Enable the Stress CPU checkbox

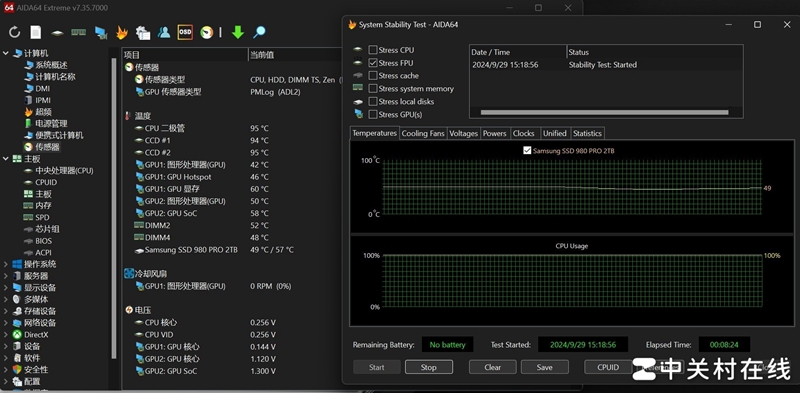pyautogui.click(x=373, y=50)
